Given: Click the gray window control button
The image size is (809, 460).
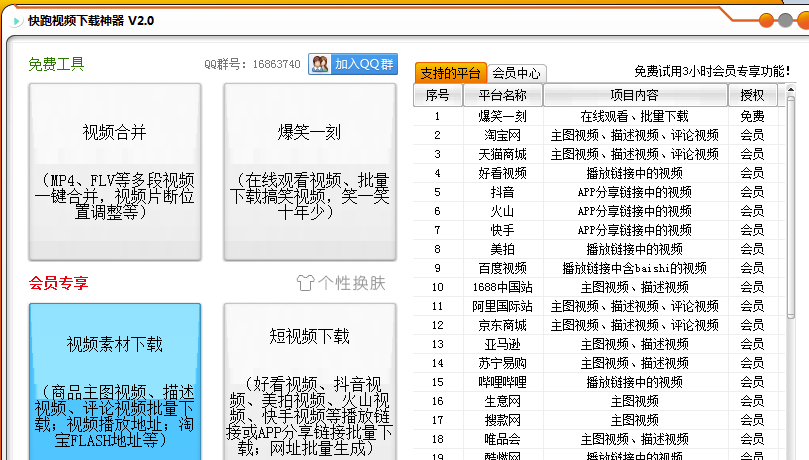Looking at the screenshot, I should point(785,21).
